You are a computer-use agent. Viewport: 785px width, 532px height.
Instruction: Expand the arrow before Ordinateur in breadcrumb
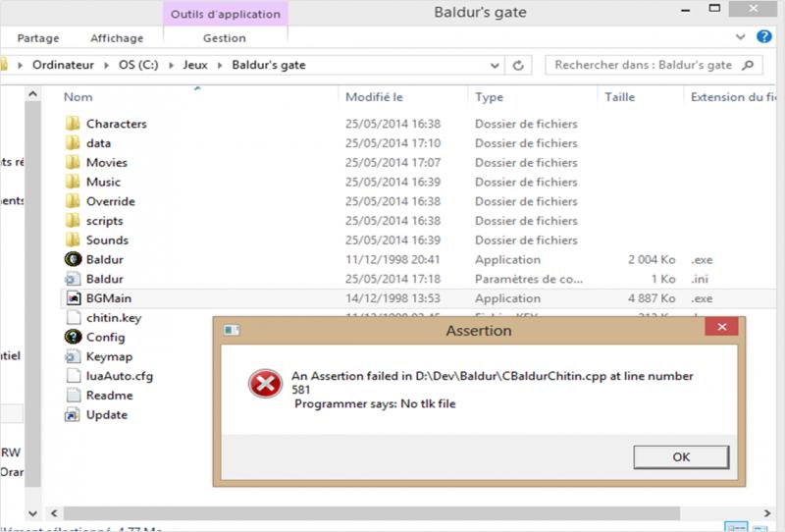point(20,65)
